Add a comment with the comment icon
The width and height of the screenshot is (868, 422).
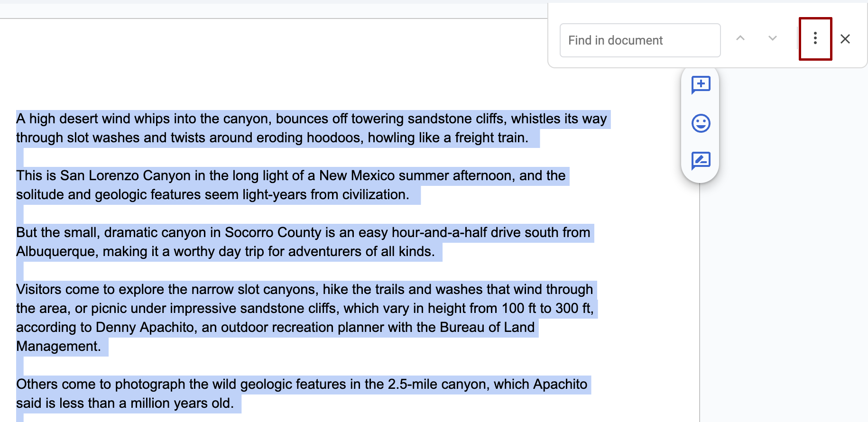pyautogui.click(x=701, y=85)
